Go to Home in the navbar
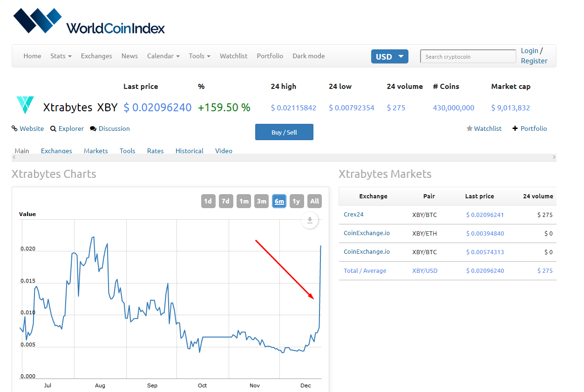The image size is (584, 392). coord(33,56)
